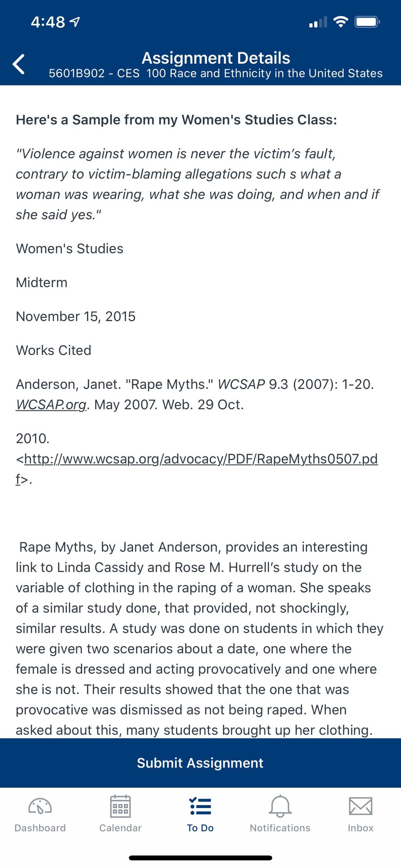The width and height of the screenshot is (401, 868).
Task: Open the Calendar grid icon
Action: click(x=120, y=806)
